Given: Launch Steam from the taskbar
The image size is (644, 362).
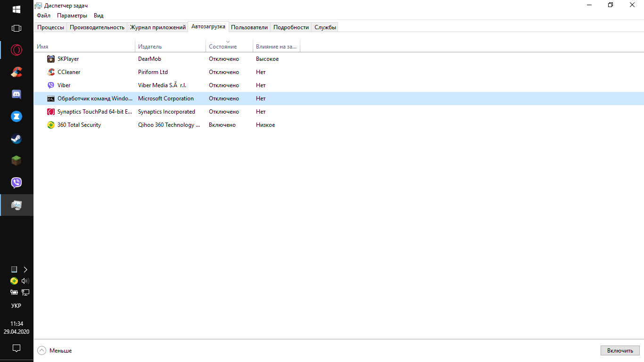Looking at the screenshot, I should click(x=17, y=138).
